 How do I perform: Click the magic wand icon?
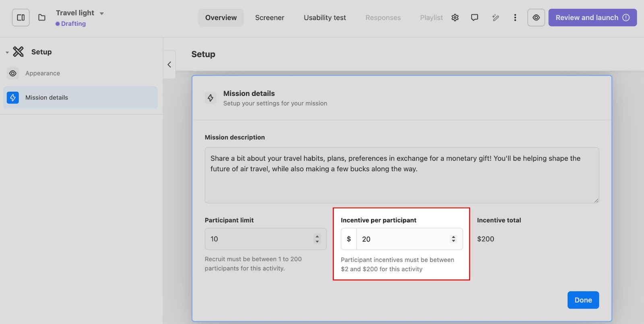point(495,18)
